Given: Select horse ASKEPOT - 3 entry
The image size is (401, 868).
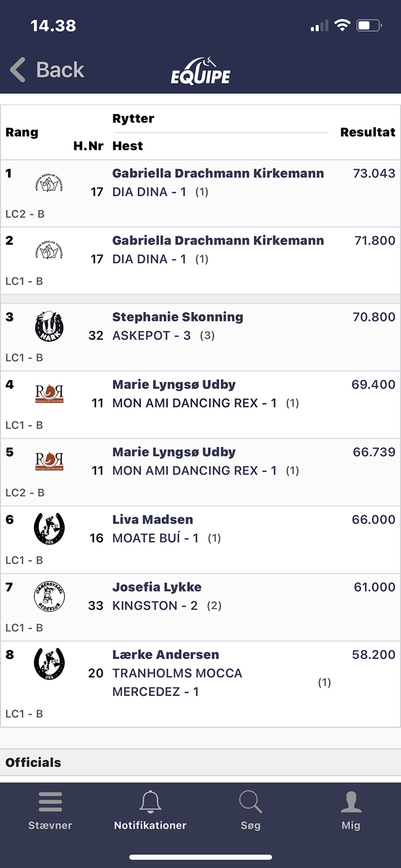Looking at the screenshot, I should coord(151,336).
